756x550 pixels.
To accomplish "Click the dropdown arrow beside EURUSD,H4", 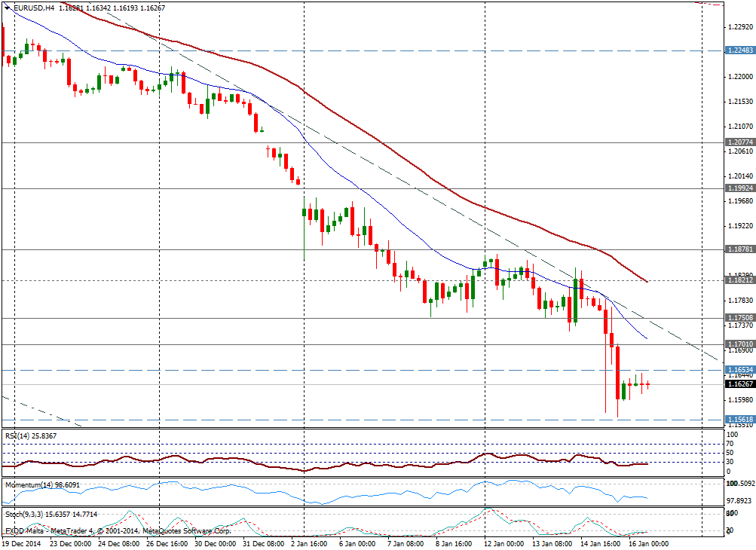I will tap(7, 8).
